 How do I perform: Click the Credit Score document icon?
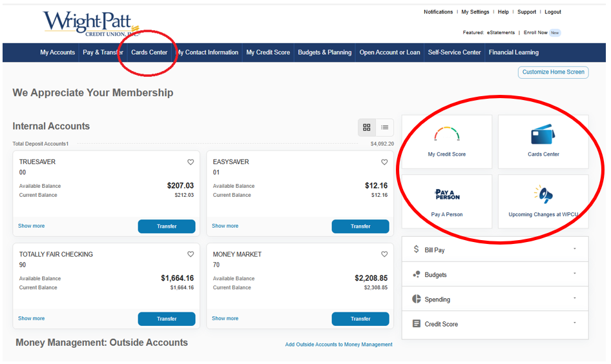pyautogui.click(x=417, y=323)
